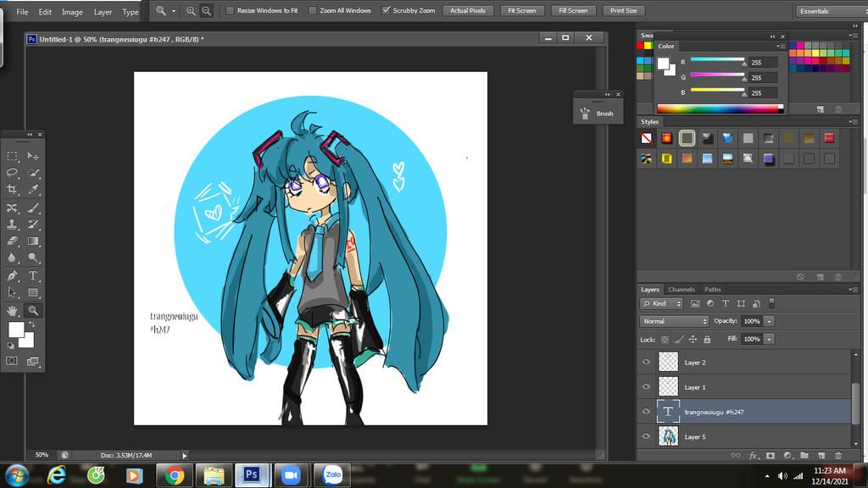868x488 pixels.
Task: Select the Dodge tool
Action: 33,258
